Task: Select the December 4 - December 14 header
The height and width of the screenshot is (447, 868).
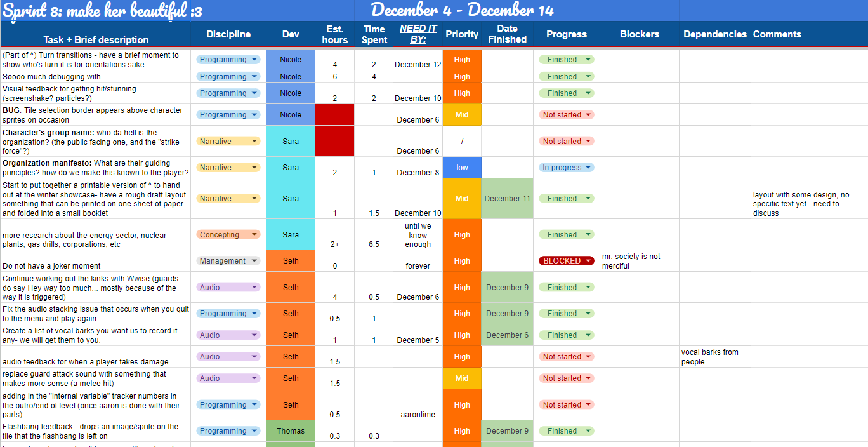Action: [x=462, y=10]
